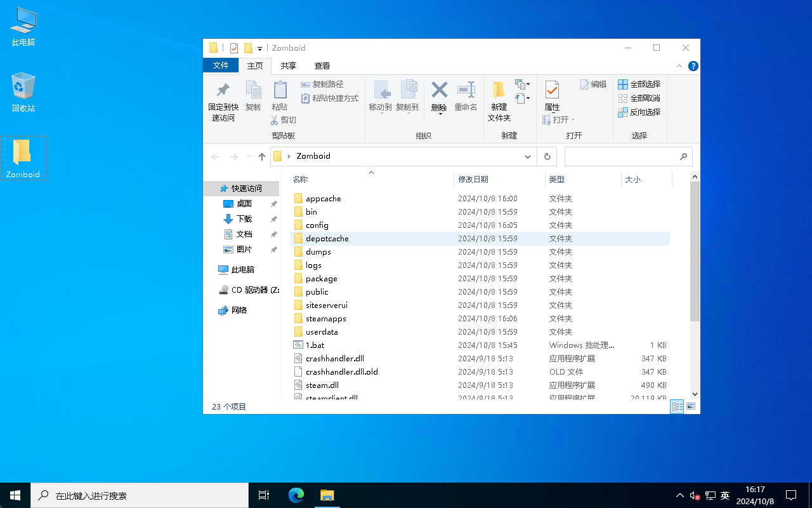The width and height of the screenshot is (812, 508).
Task: Click the Properties checkmark icon
Action: pyautogui.click(x=552, y=90)
